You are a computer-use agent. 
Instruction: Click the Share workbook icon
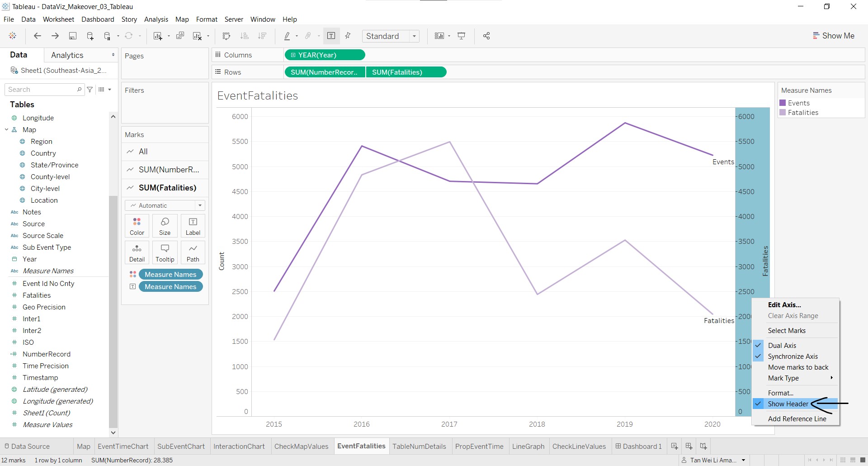click(486, 36)
